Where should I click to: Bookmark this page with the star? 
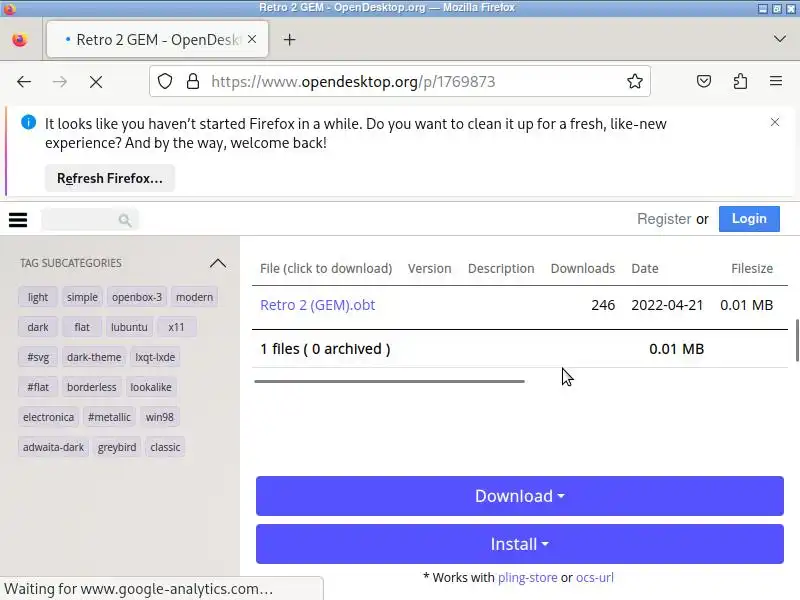(x=635, y=81)
